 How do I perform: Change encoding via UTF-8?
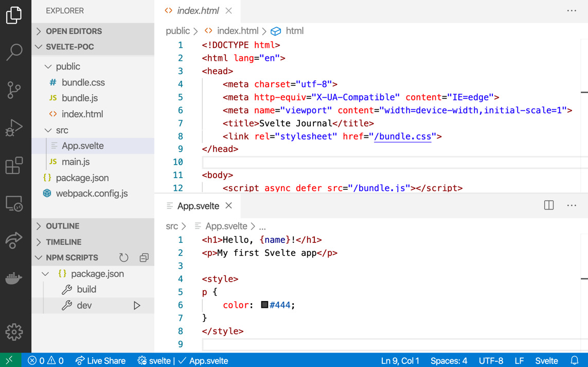(491, 361)
